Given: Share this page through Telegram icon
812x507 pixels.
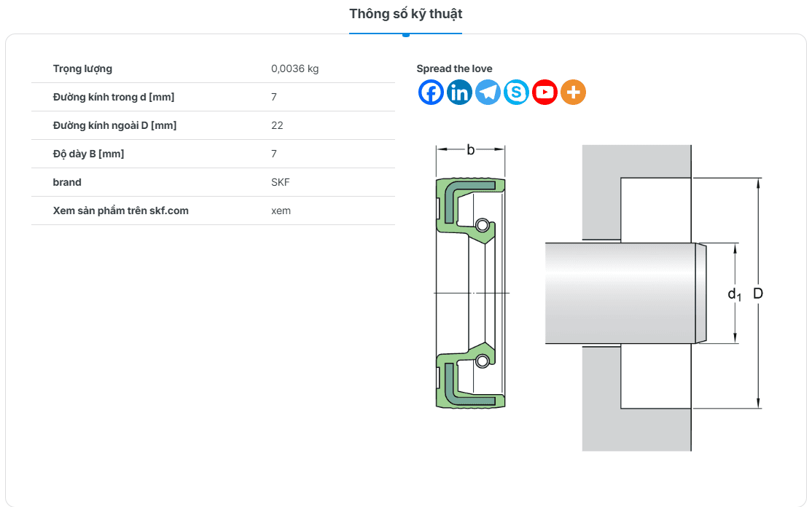Looking at the screenshot, I should [x=488, y=93].
